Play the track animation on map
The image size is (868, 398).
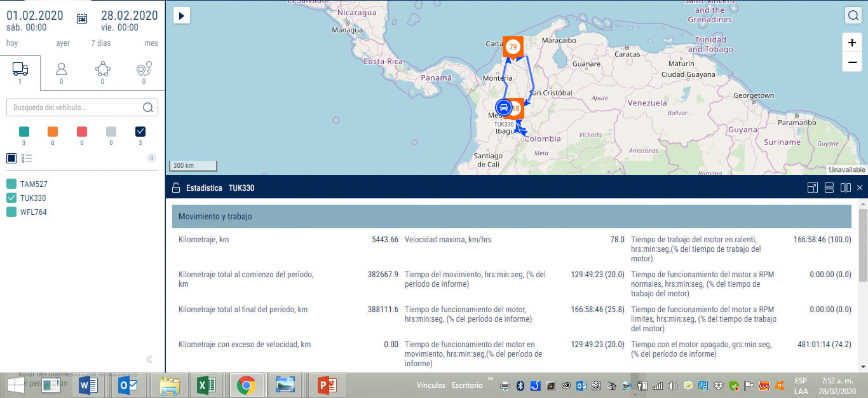[182, 15]
